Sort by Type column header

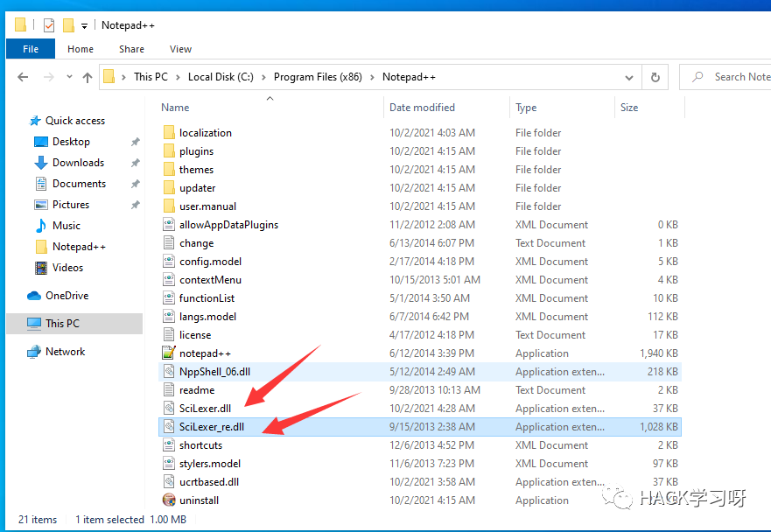(526, 108)
